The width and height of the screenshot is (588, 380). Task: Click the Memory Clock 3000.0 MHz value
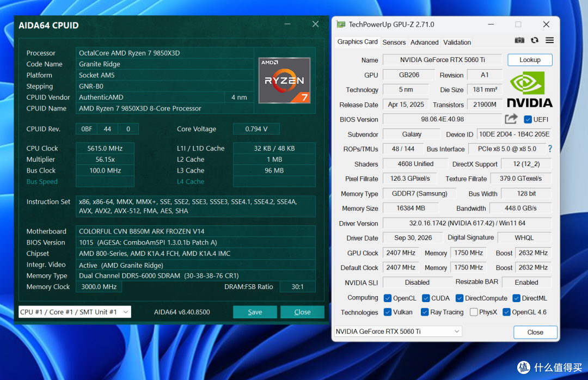point(99,286)
